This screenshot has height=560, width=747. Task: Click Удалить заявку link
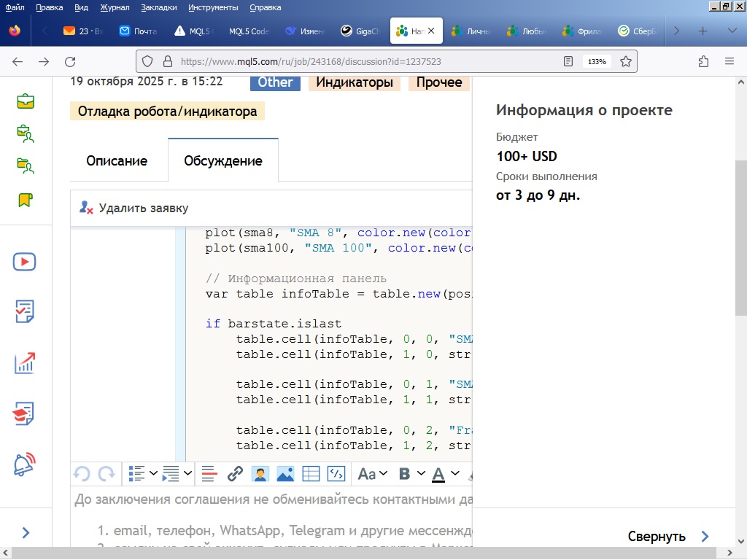tap(143, 208)
